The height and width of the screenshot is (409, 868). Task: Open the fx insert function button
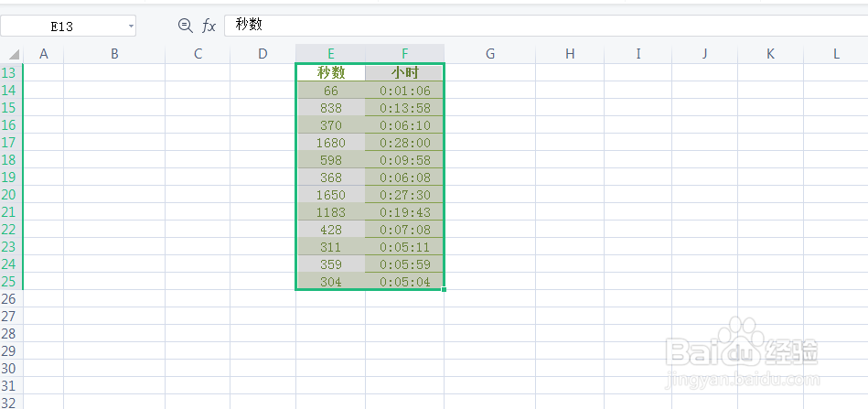pyautogui.click(x=209, y=26)
